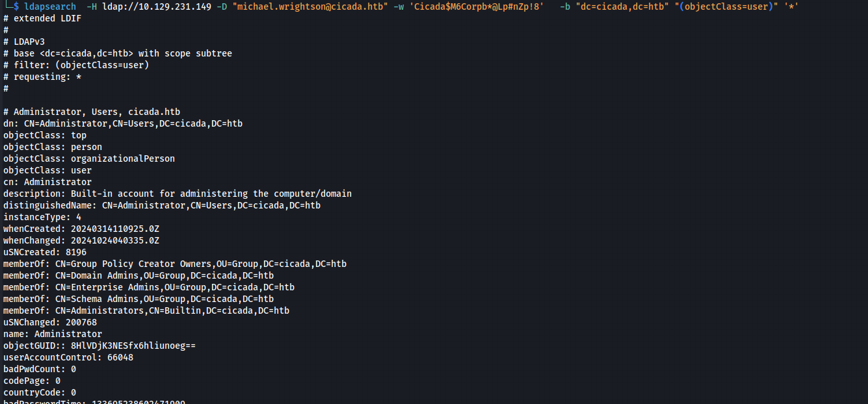868x404 pixels.
Task: Click the '# Administrator, Users, cicada.htb' header
Action: [x=92, y=112]
